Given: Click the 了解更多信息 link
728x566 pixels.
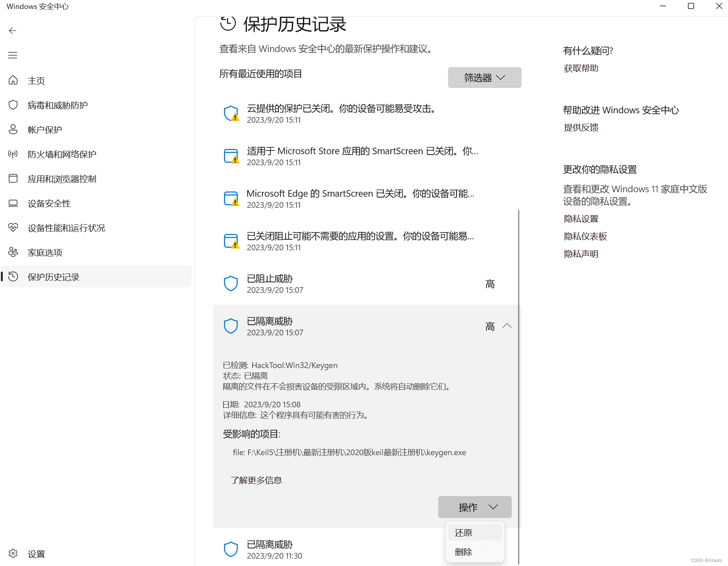Looking at the screenshot, I should [x=256, y=480].
